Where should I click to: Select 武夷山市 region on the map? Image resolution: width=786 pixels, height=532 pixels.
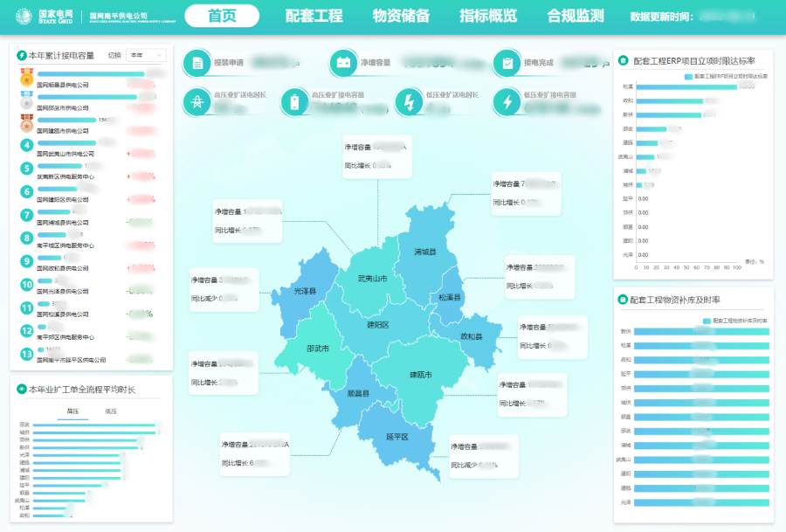point(372,279)
